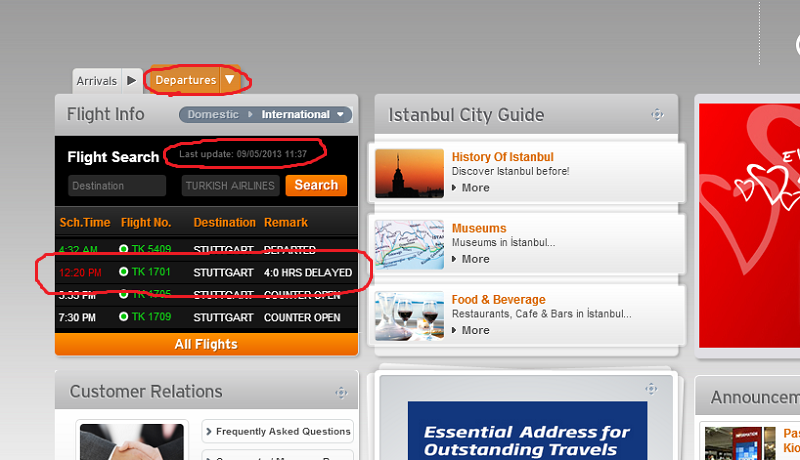
Task: Switch to the Arrivals tab
Action: (96, 81)
